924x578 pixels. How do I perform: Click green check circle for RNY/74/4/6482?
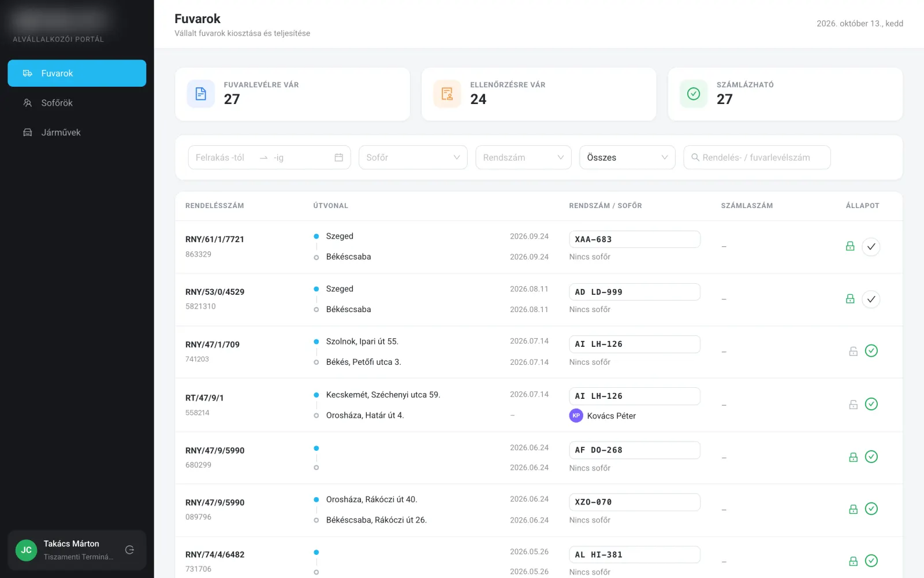click(x=871, y=561)
